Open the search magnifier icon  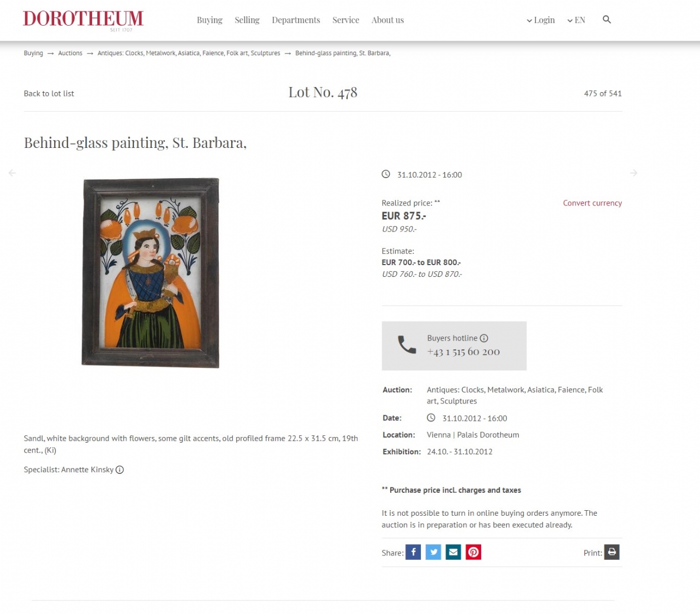[607, 20]
